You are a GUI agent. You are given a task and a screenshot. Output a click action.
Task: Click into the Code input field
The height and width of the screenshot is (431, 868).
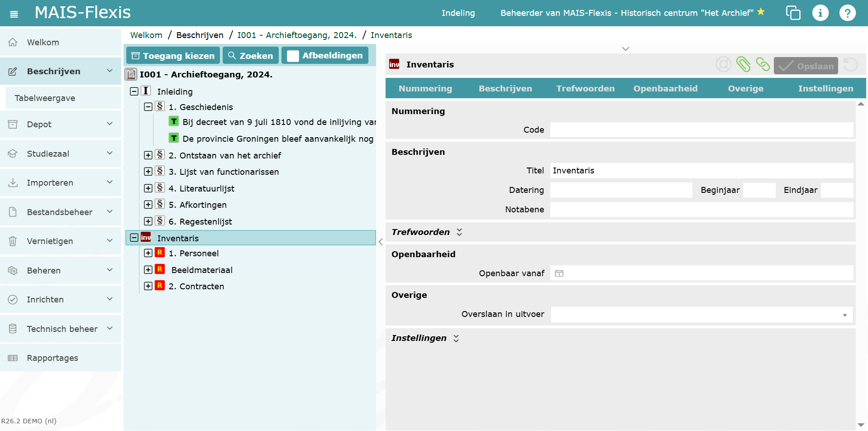coord(701,130)
